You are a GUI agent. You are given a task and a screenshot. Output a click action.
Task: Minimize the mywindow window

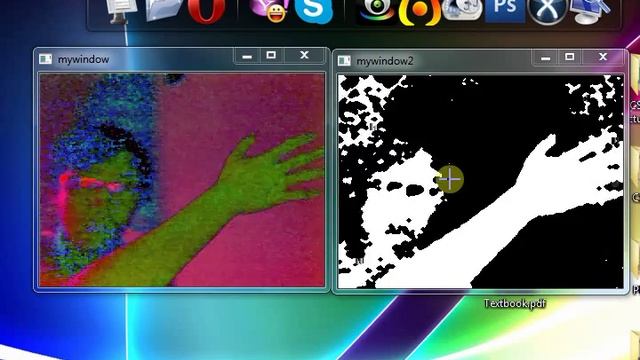247,56
